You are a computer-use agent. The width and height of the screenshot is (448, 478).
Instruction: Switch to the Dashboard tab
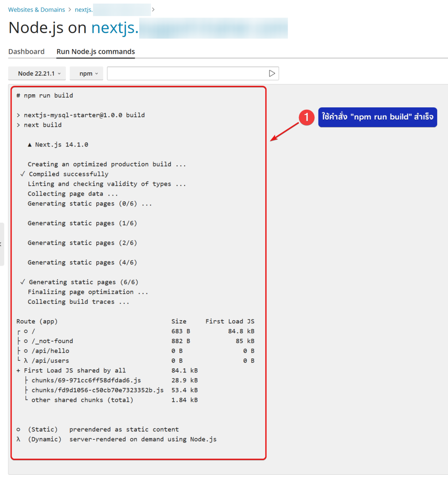[26, 52]
